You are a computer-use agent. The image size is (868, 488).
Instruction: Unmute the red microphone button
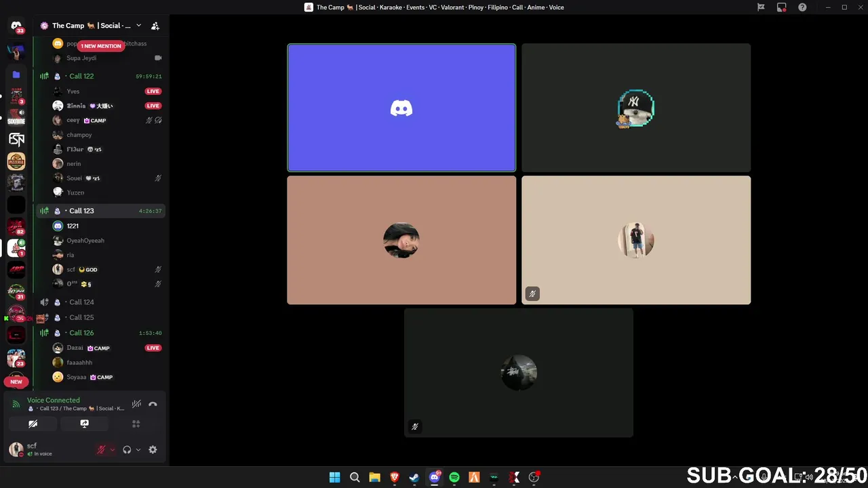101,449
